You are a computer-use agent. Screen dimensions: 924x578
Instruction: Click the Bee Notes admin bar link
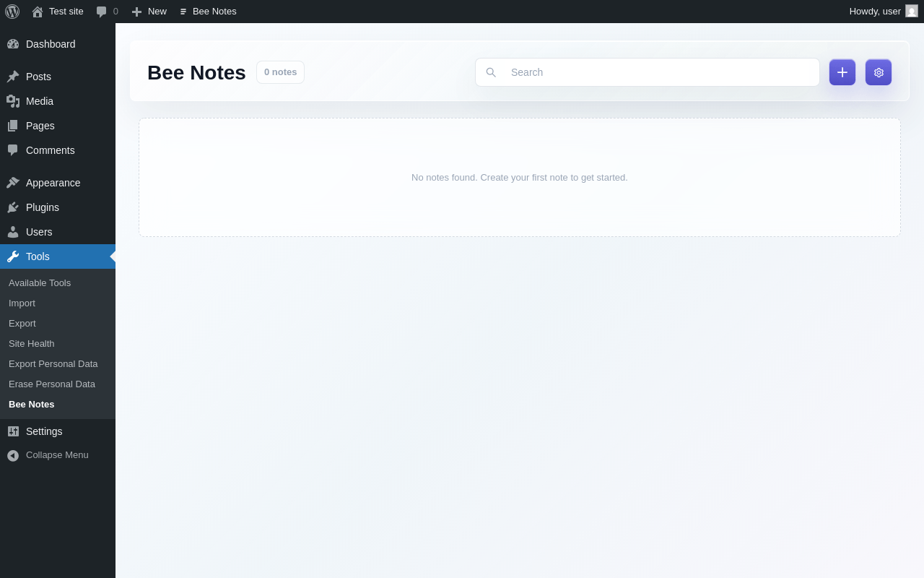pyautogui.click(x=208, y=12)
